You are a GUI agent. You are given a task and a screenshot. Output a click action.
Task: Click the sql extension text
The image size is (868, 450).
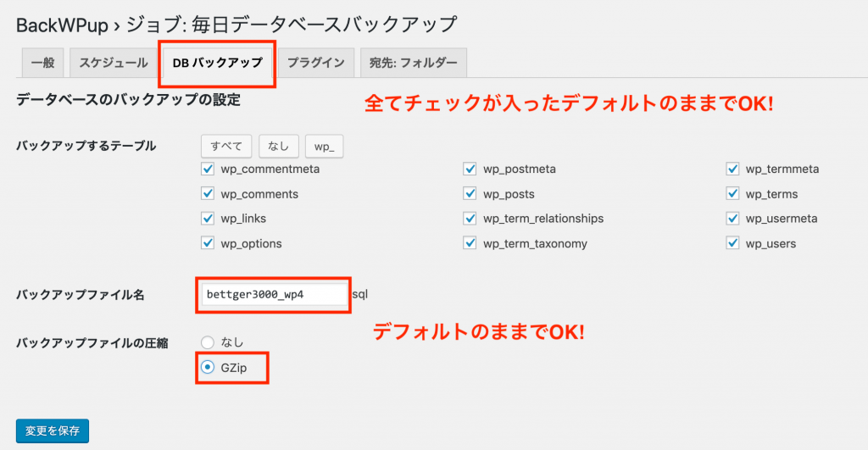pos(359,294)
